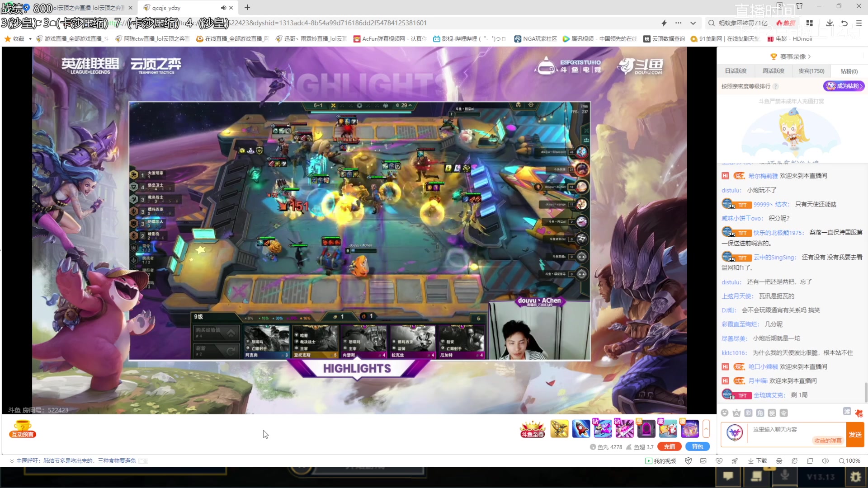
Task: Switch to the 周活跃度 tab
Action: [774, 71]
